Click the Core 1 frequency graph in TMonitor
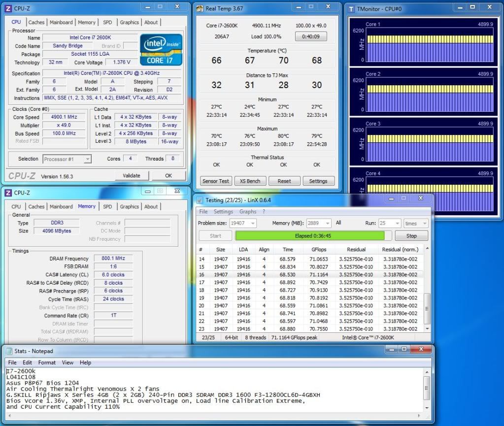 [430, 46]
